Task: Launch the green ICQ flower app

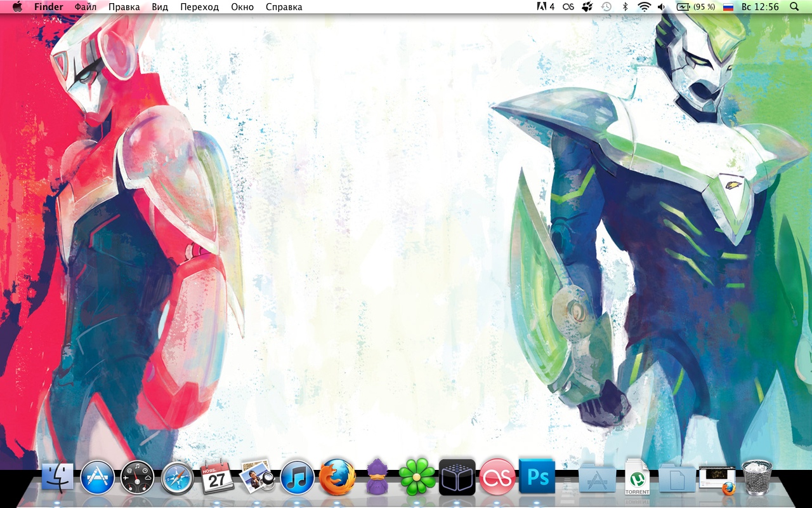Action: [417, 478]
